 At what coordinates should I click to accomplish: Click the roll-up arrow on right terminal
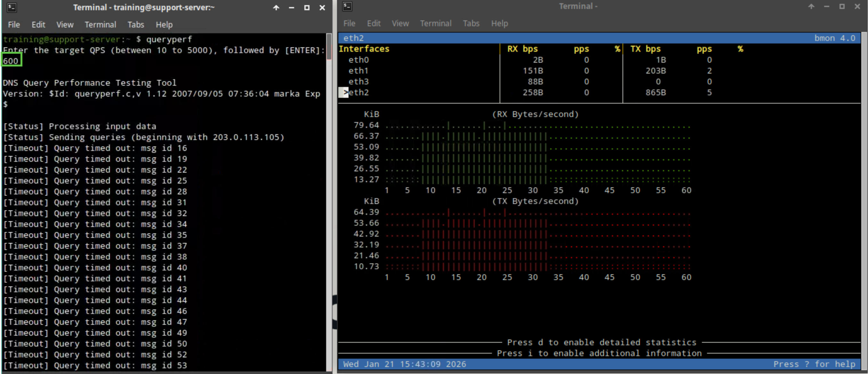811,6
